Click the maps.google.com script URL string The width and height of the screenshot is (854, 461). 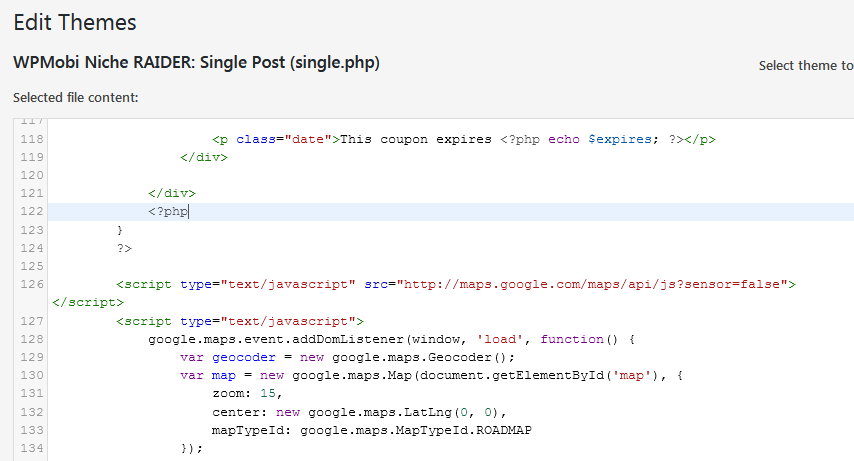click(590, 284)
